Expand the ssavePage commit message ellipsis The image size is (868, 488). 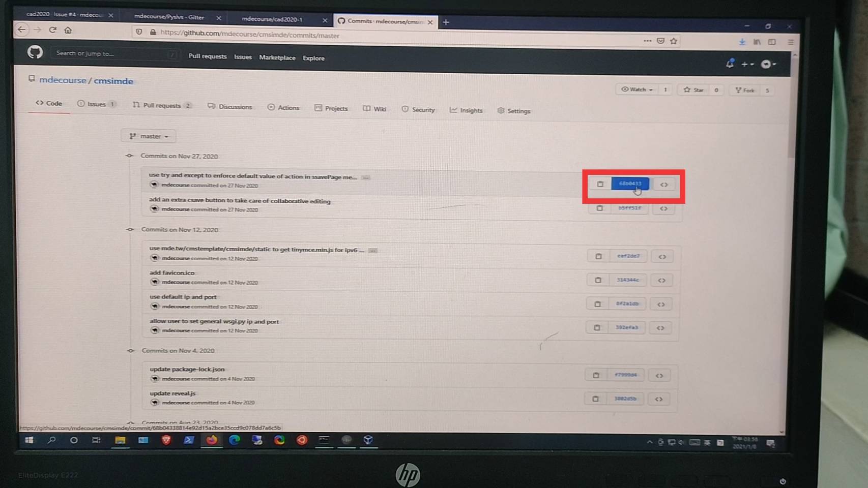pyautogui.click(x=366, y=177)
